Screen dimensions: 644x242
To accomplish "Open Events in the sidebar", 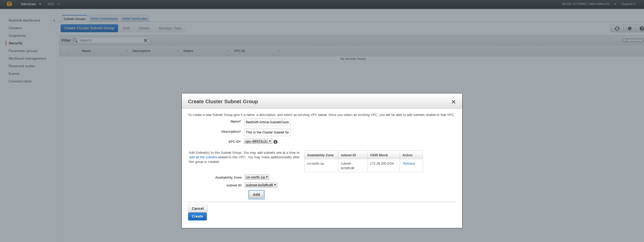I will coord(14,74).
